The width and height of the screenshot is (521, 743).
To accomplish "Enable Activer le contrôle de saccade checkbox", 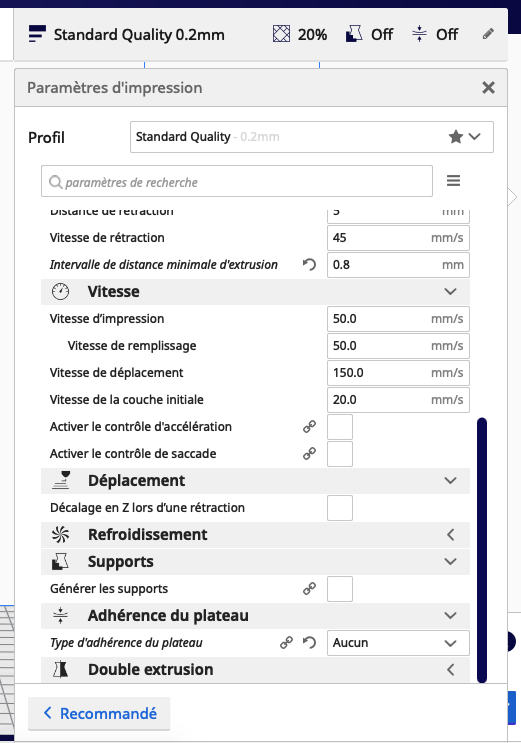I will click(340, 454).
